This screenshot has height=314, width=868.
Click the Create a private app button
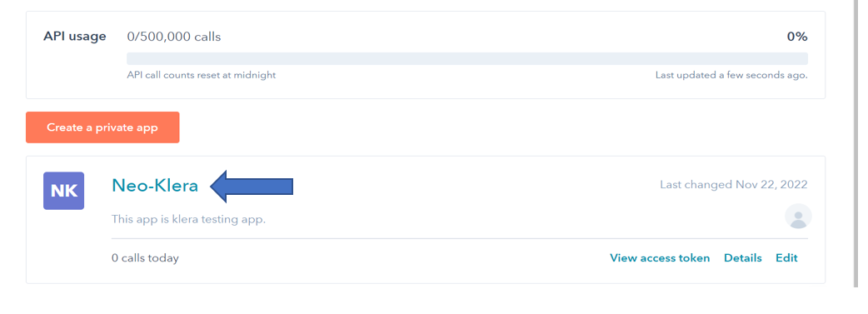coord(102,127)
